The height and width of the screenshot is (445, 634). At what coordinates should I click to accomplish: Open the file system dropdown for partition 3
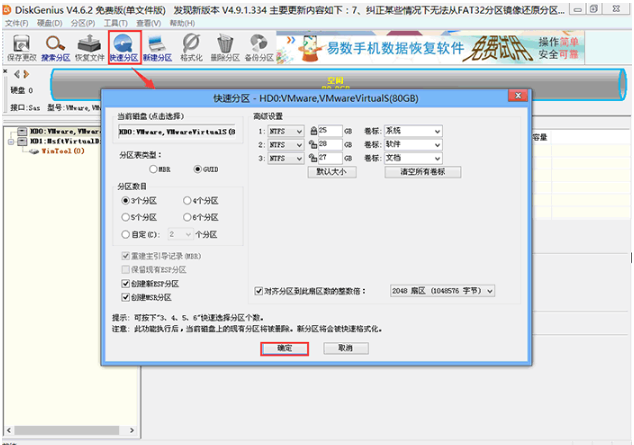tap(285, 158)
